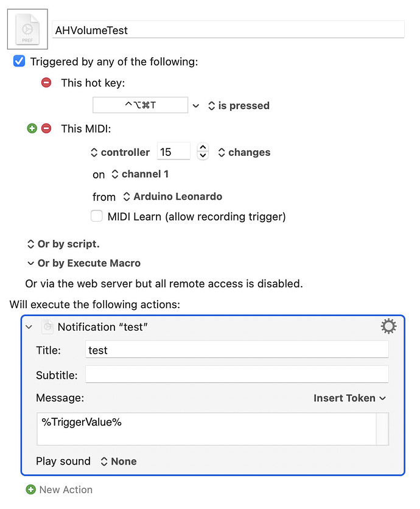This screenshot has height=509, width=420.
Task: Open the action gear menu
Action: (x=388, y=326)
